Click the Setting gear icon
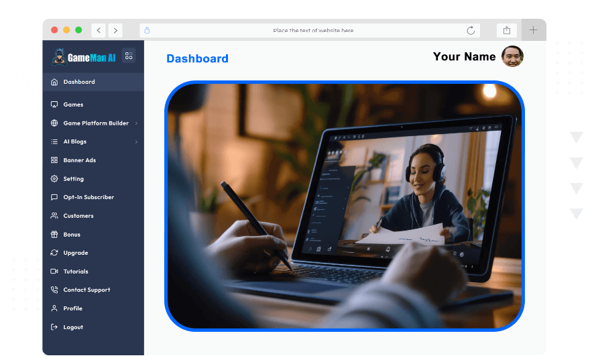 pyautogui.click(x=54, y=179)
